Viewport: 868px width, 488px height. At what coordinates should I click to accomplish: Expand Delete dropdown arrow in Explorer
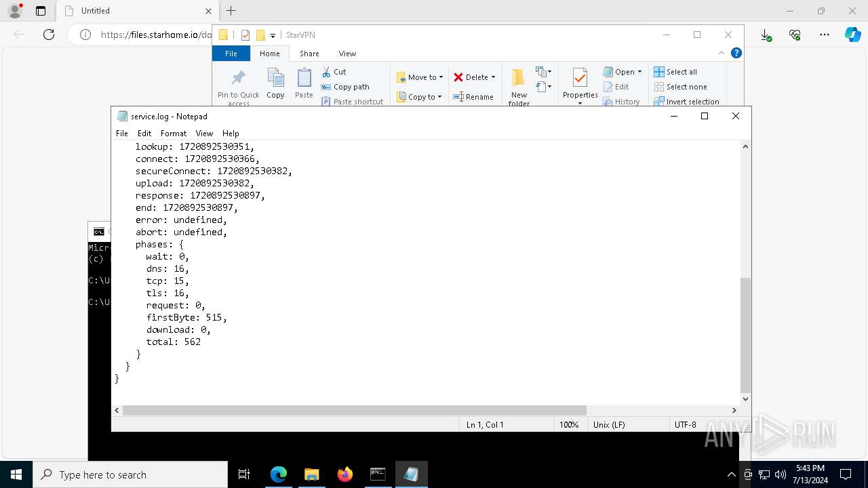click(493, 77)
